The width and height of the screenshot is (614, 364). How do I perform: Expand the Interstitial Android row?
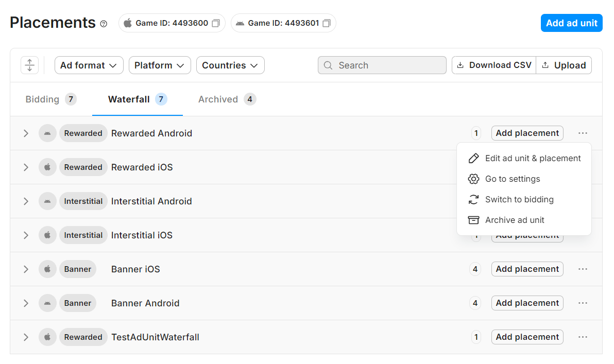pos(26,201)
